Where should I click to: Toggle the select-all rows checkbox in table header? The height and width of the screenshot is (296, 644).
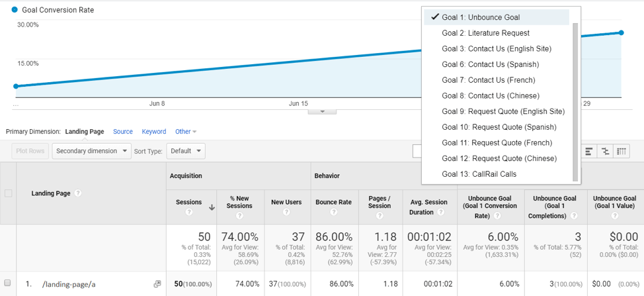[x=8, y=193]
